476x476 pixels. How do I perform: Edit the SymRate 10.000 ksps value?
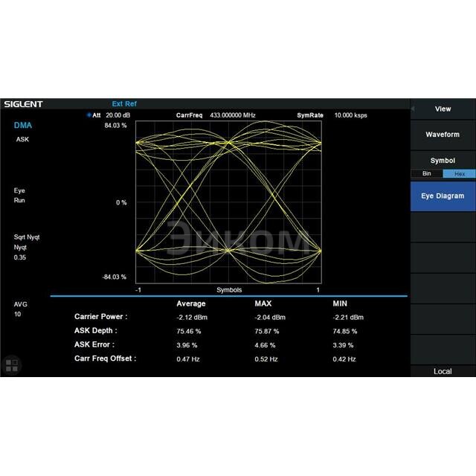(350, 115)
